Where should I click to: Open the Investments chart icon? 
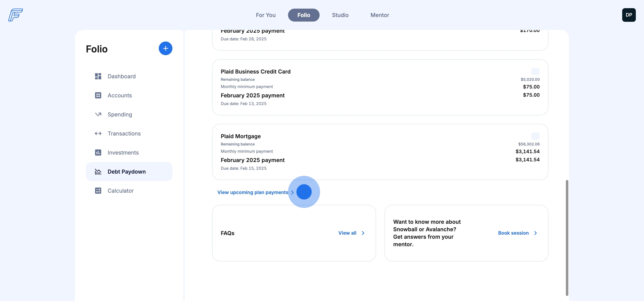[98, 153]
